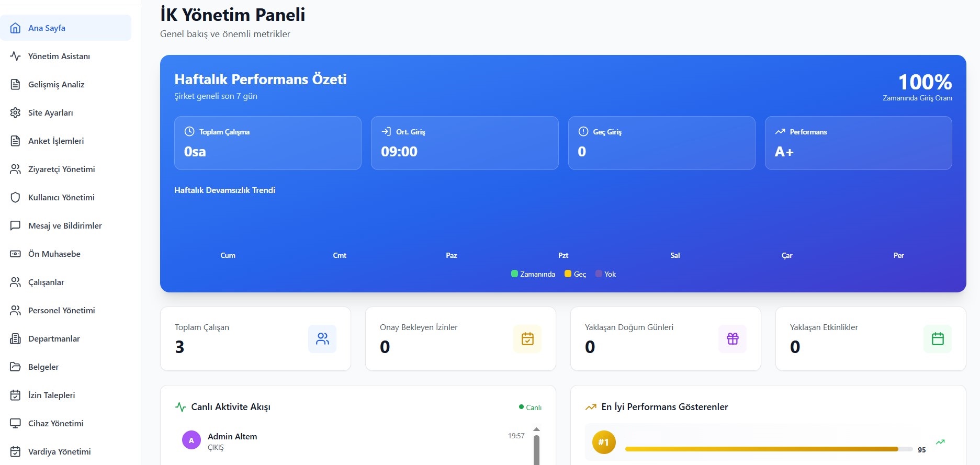Click the chat bubble icon for Mesaj ve Bildirimler
This screenshot has width=980, height=465.
click(x=16, y=226)
